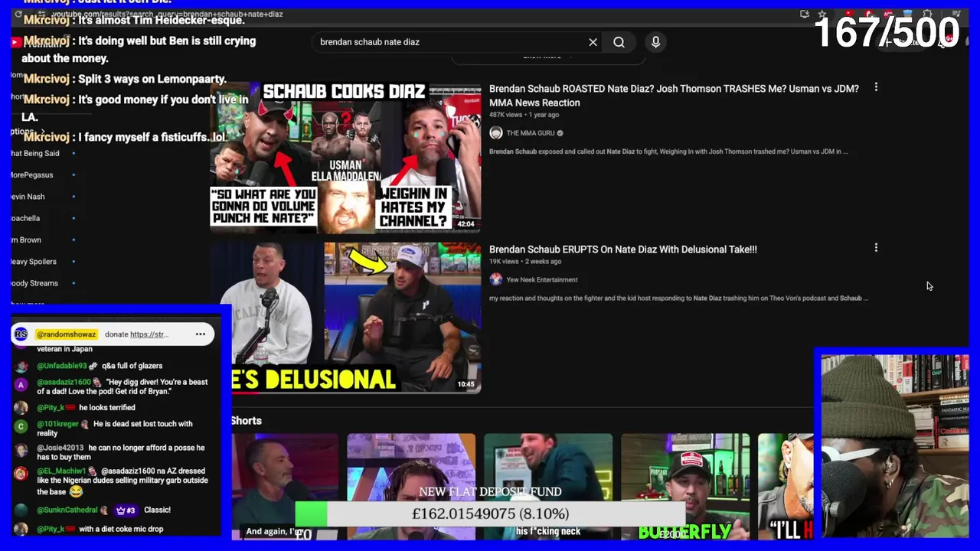
Task: Click the @randomshowaz username tag
Action: click(x=67, y=334)
